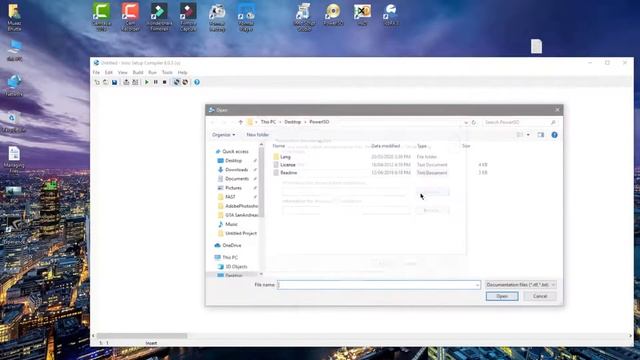The image size is (640, 360).
Task: Click the green Run play icon
Action: (147, 82)
